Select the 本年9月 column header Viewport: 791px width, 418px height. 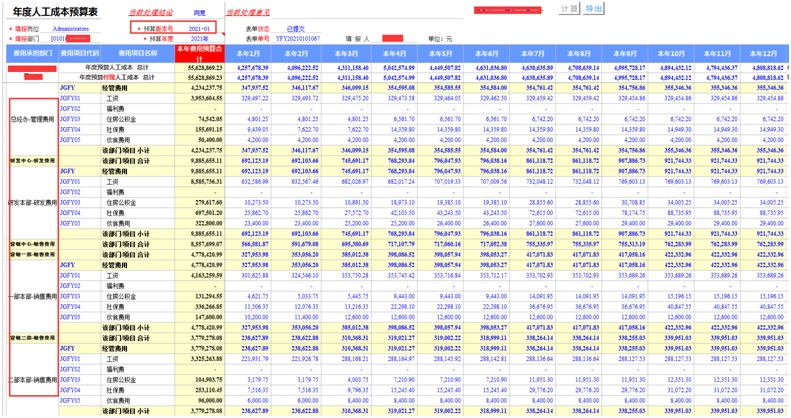click(x=625, y=53)
